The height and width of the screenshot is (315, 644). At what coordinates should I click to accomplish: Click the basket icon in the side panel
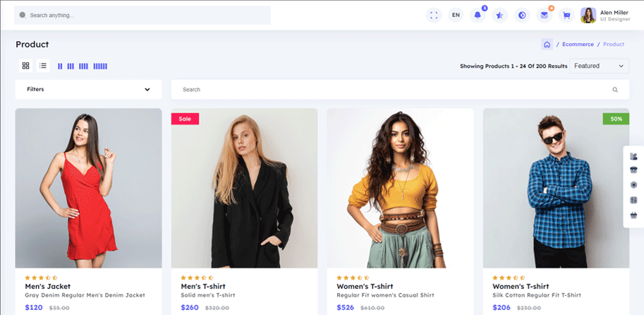[633, 215]
